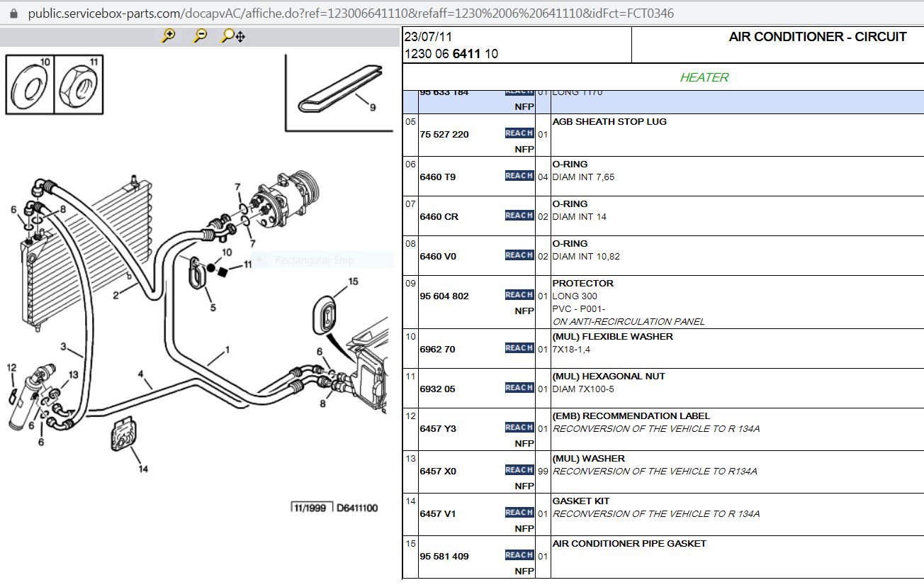Open REACH info for part 6962 70
This screenshot has height=585, width=924.
pos(519,348)
